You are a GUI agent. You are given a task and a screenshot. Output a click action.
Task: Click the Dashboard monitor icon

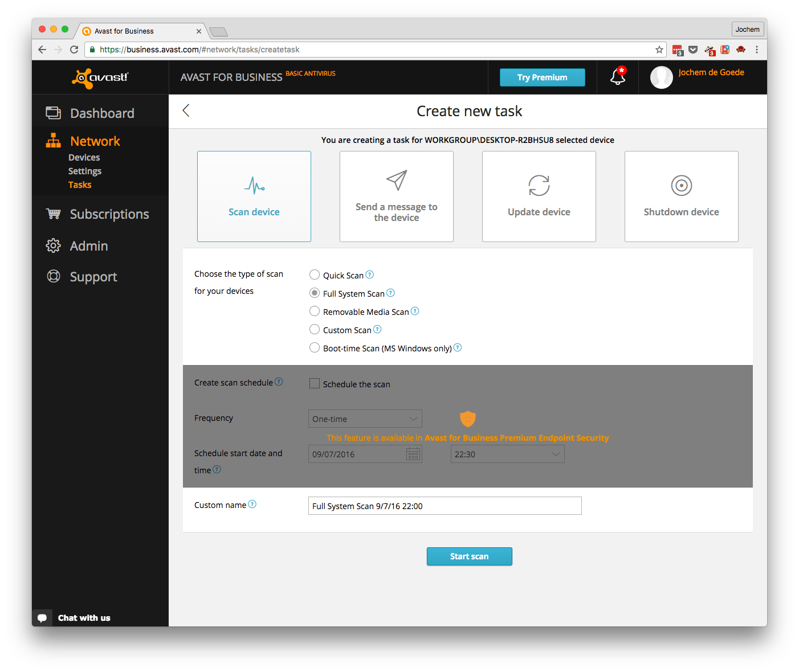pos(54,113)
